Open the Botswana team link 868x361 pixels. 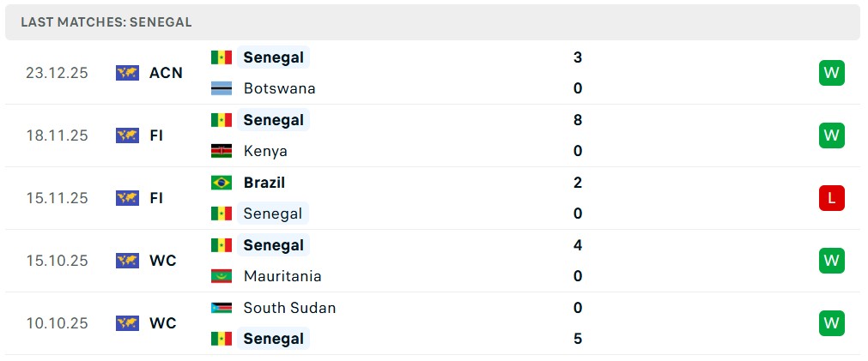pos(279,88)
